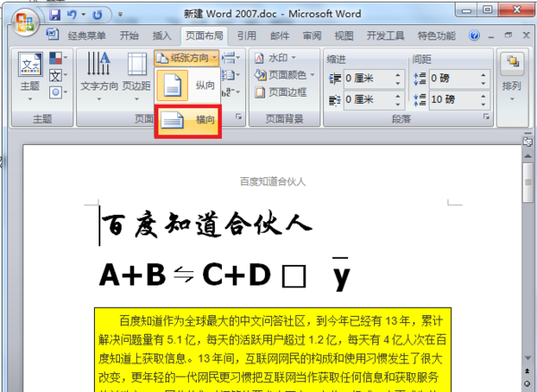
Task: Decrease right indent with down arrow
Action: coord(398,104)
